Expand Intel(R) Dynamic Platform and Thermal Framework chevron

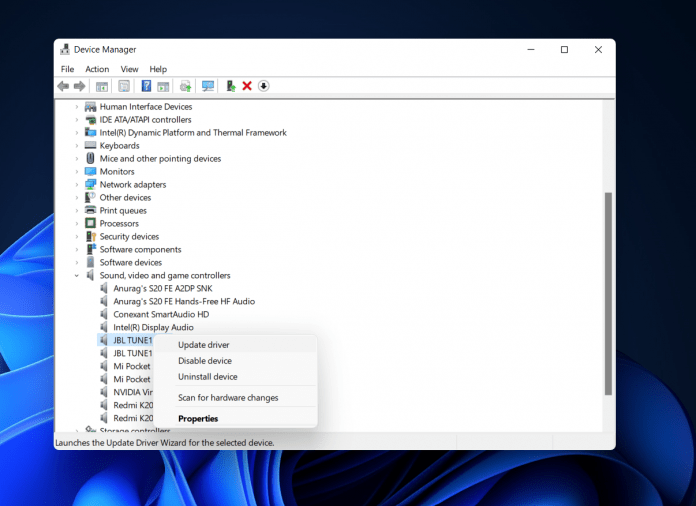pyautogui.click(x=77, y=132)
